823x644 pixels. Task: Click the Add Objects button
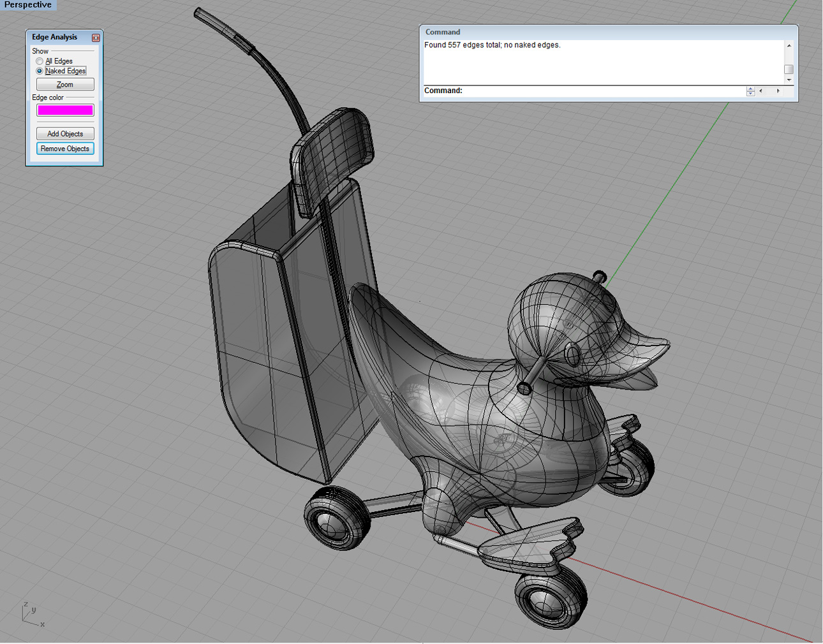64,133
